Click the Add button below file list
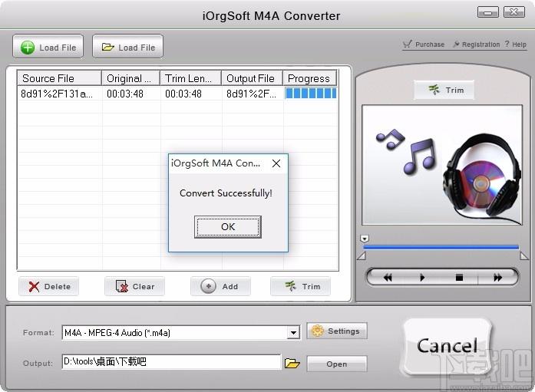Image resolution: width=535 pixels, height=392 pixels. tap(220, 286)
